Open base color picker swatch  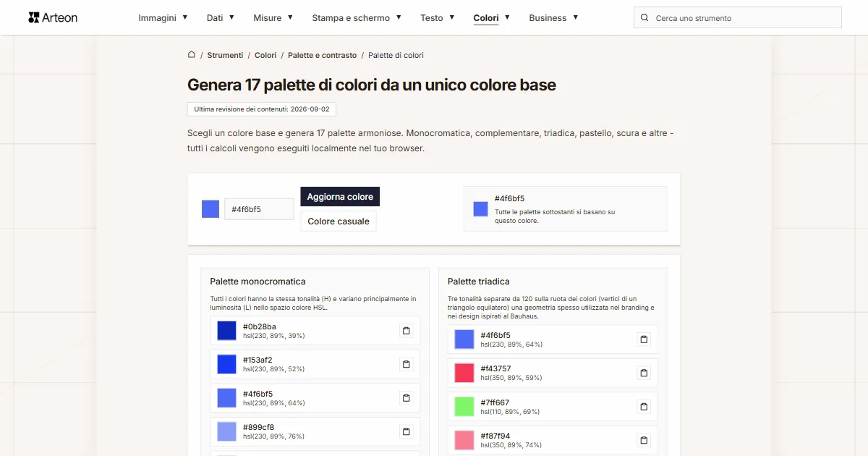click(x=210, y=209)
